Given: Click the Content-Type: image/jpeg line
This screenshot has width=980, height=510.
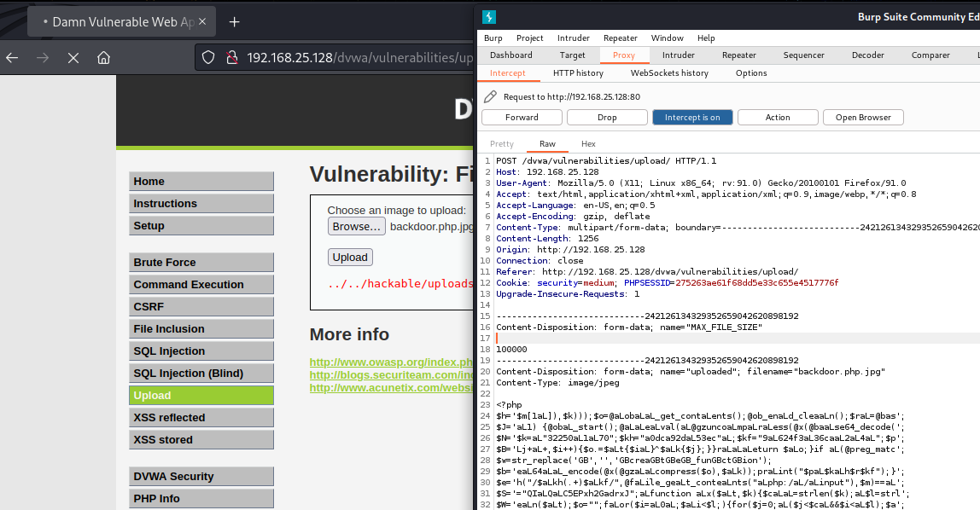Looking at the screenshot, I should [x=557, y=383].
